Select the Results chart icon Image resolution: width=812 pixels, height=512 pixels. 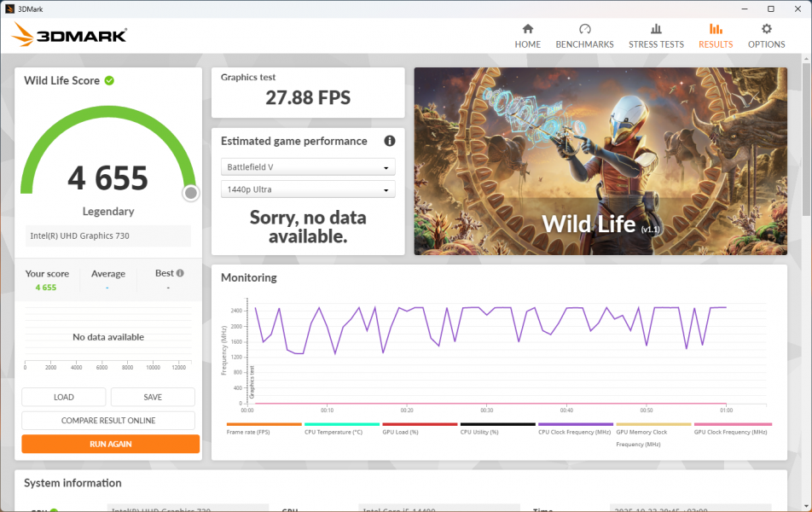[x=716, y=29]
